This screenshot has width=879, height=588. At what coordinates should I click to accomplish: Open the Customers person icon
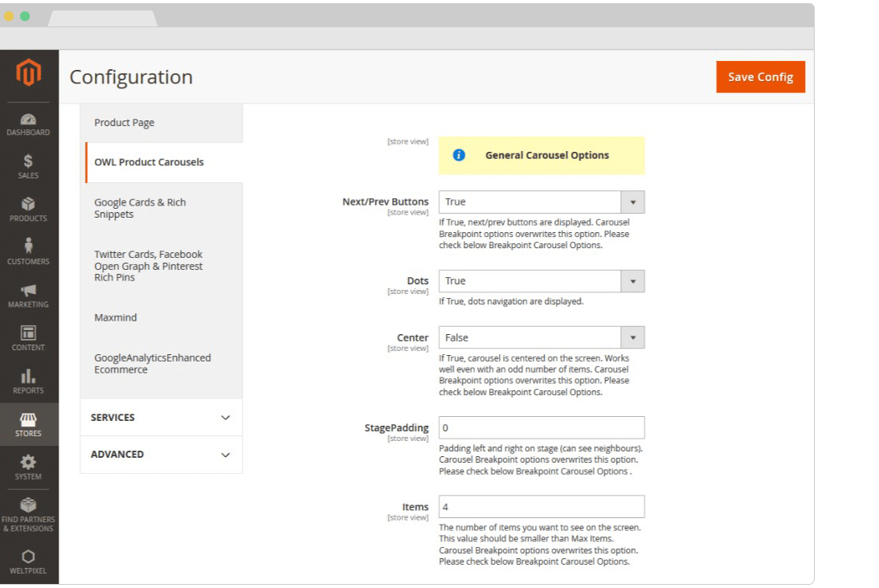coord(29,247)
